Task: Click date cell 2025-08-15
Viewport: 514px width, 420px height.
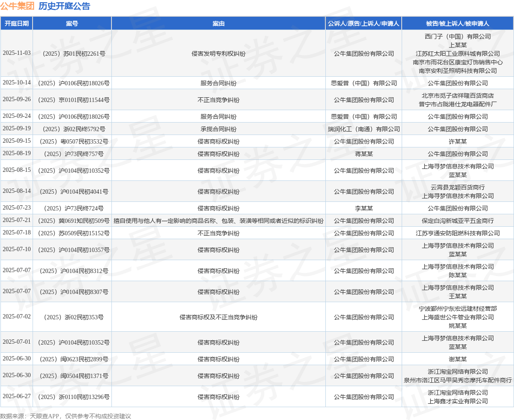Action: [17, 170]
